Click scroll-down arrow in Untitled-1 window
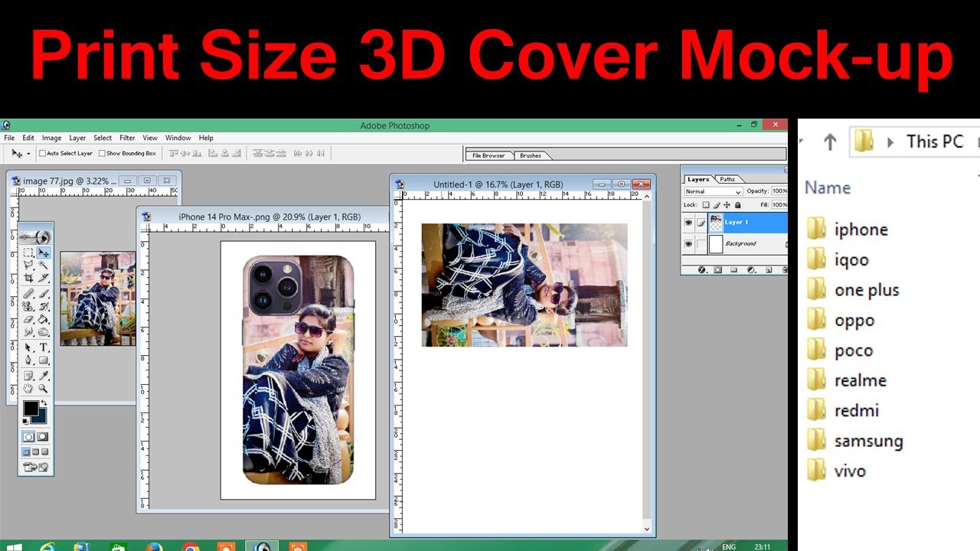Viewport: 980px width, 551px height. [x=647, y=529]
